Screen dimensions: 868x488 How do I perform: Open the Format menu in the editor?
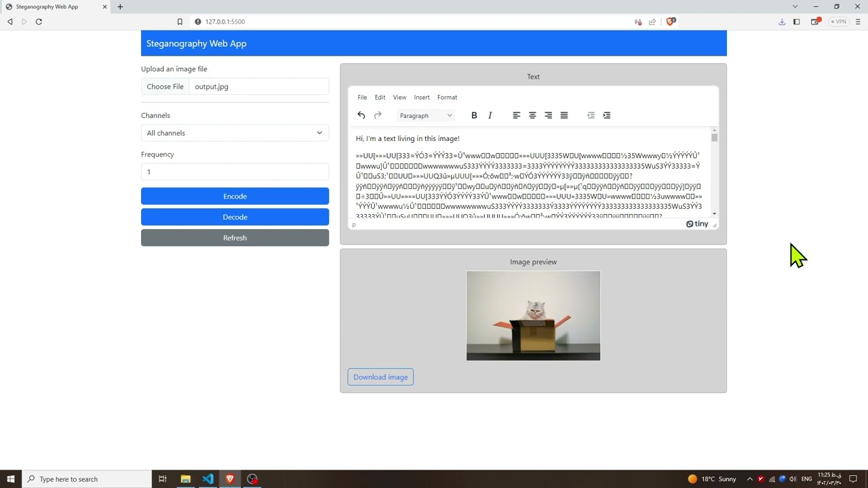(447, 97)
